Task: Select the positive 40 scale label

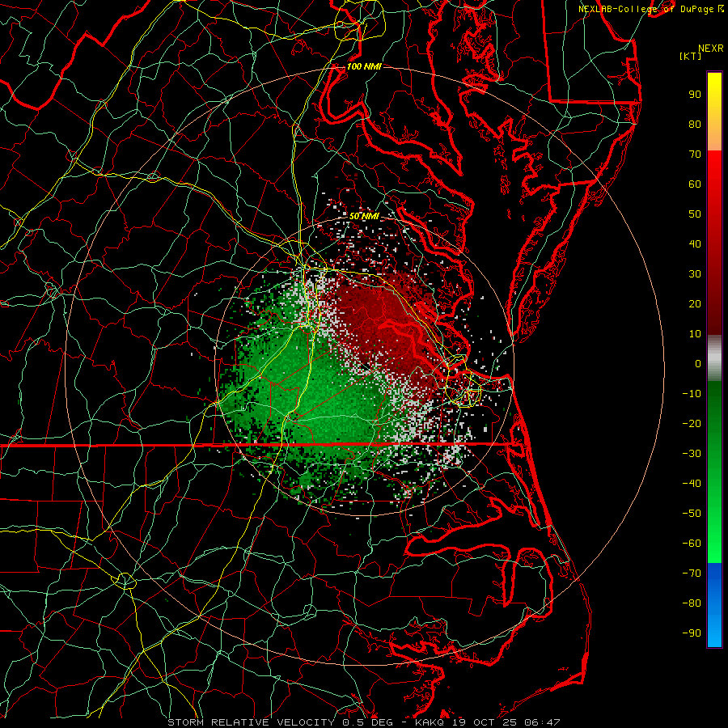Action: (695, 244)
